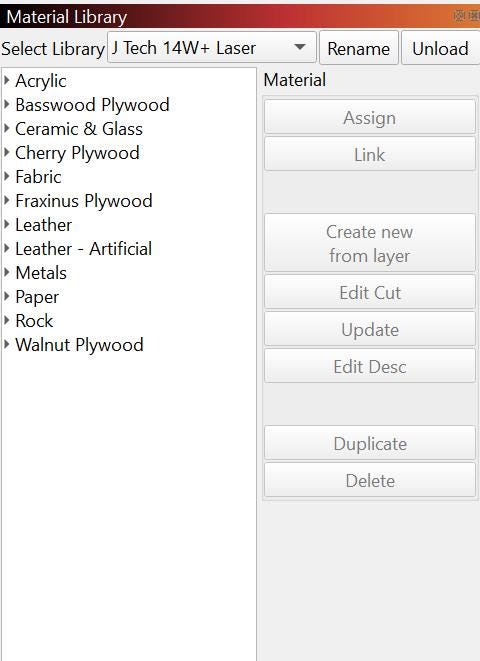Expand the Paper category arrow
The width and height of the screenshot is (480, 661).
pyautogui.click(x=6, y=297)
